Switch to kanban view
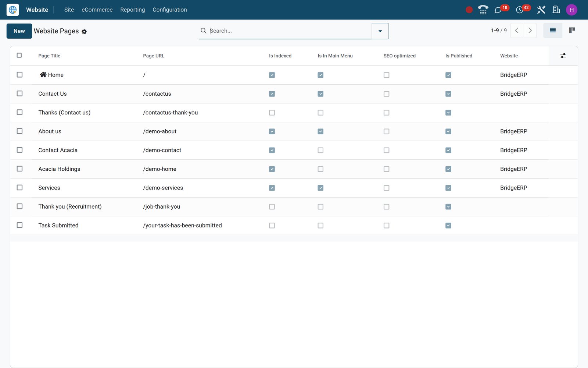This screenshot has width=588, height=368. click(572, 31)
